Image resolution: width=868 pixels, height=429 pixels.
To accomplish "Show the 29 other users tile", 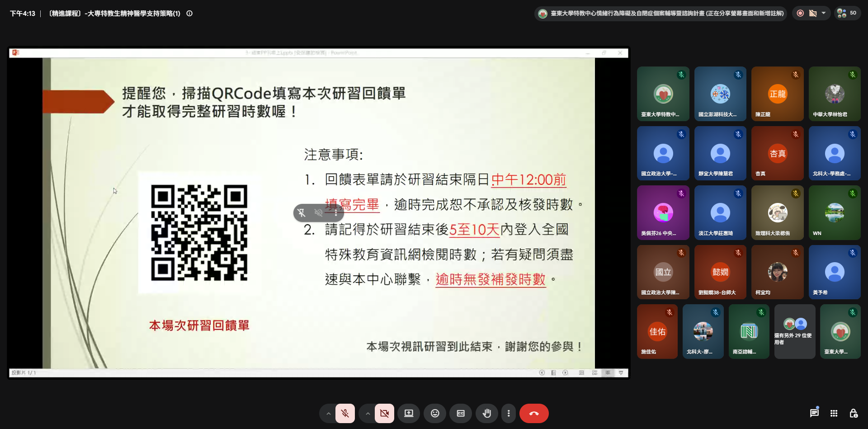I will pyautogui.click(x=795, y=331).
